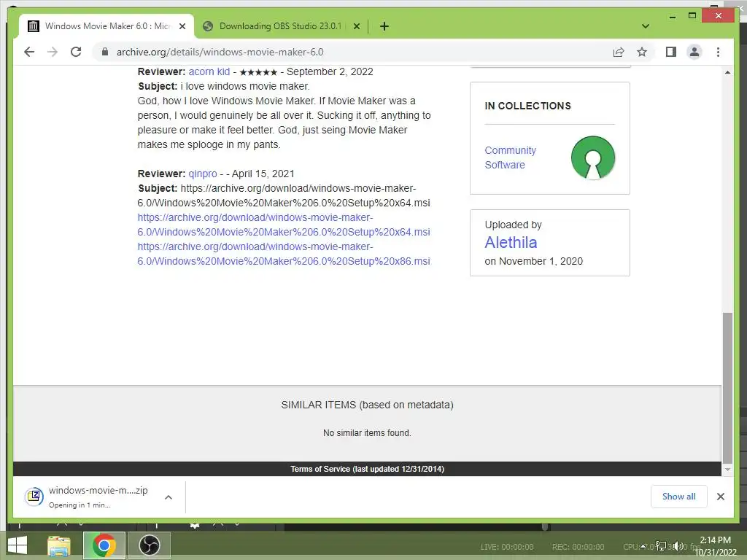View site info via the padlock icon
Image resolution: width=747 pixels, height=560 pixels.
[105, 52]
